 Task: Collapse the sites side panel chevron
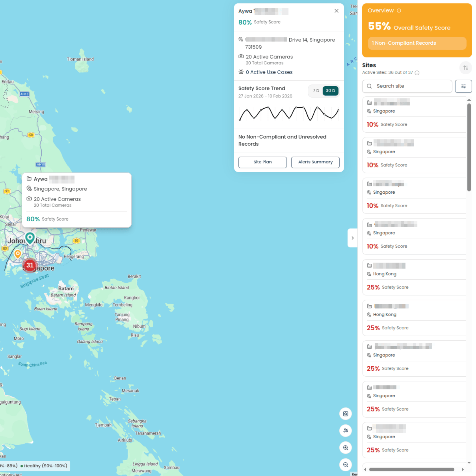tap(352, 238)
